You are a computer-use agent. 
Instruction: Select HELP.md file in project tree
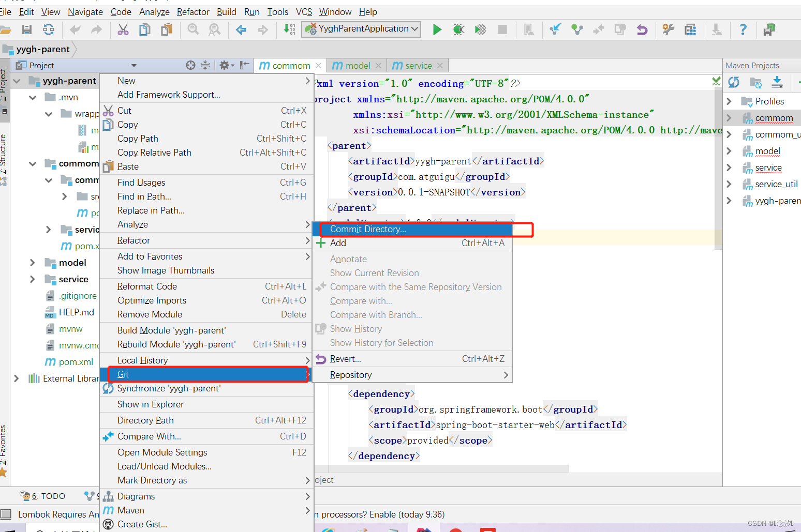pyautogui.click(x=70, y=312)
